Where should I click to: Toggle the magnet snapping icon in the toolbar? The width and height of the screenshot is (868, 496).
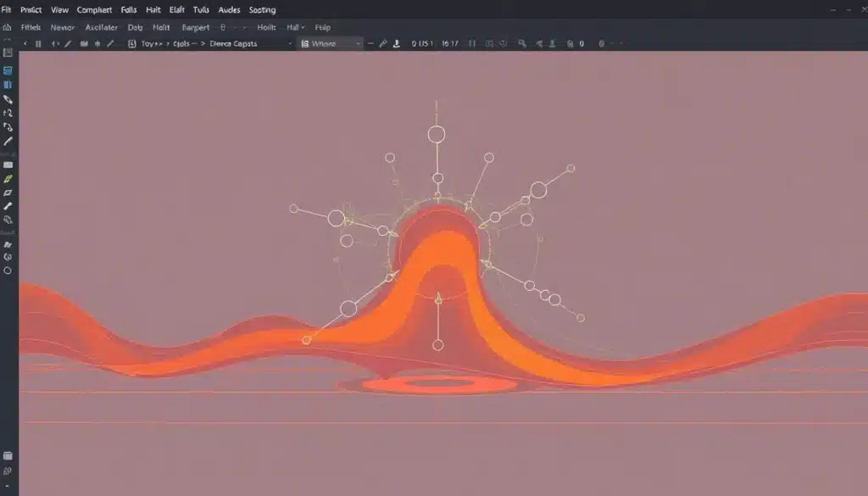(540, 43)
